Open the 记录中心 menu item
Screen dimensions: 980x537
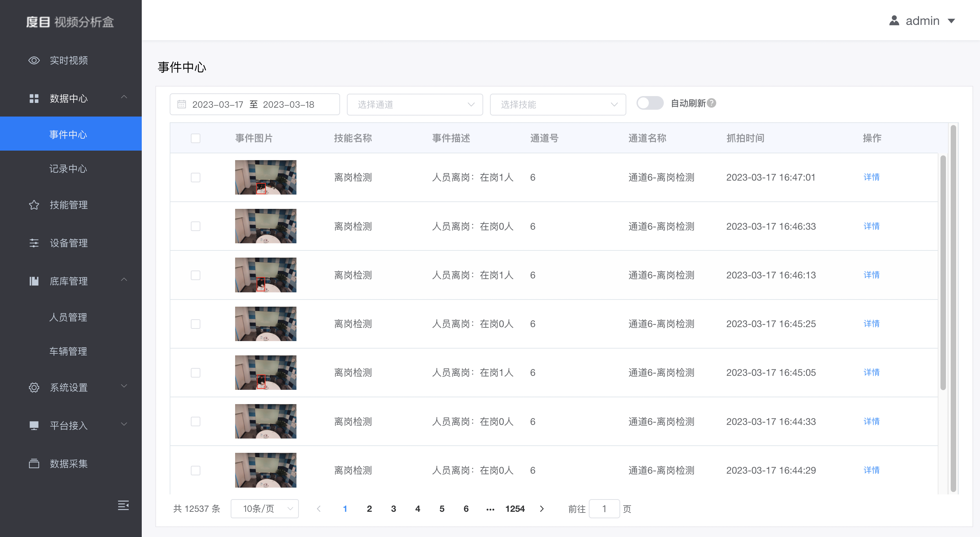coord(68,169)
